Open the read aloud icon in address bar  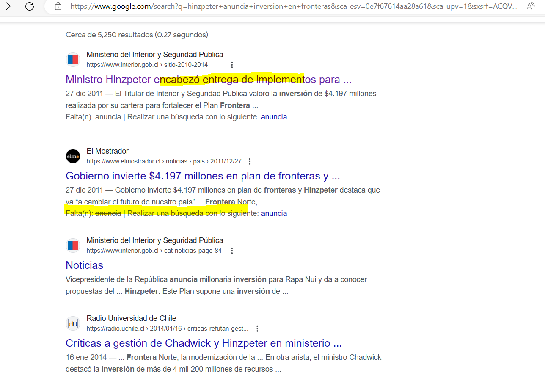(x=531, y=6)
